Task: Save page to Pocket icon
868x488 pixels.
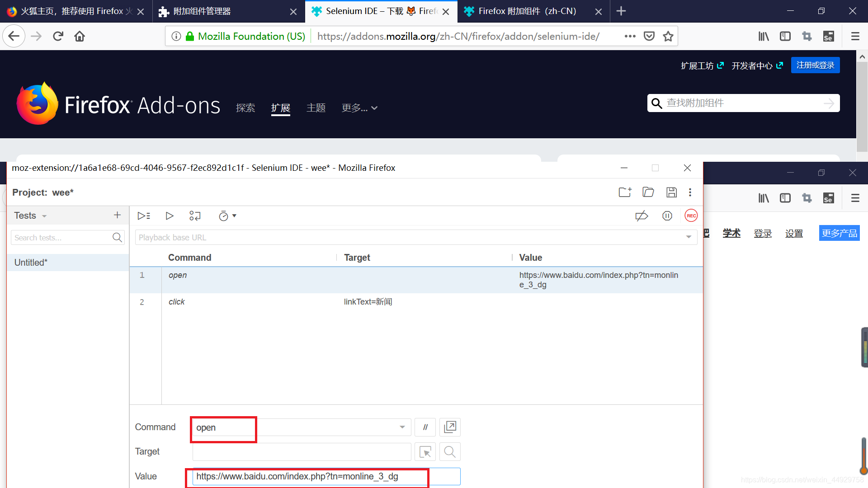Action: (x=649, y=36)
